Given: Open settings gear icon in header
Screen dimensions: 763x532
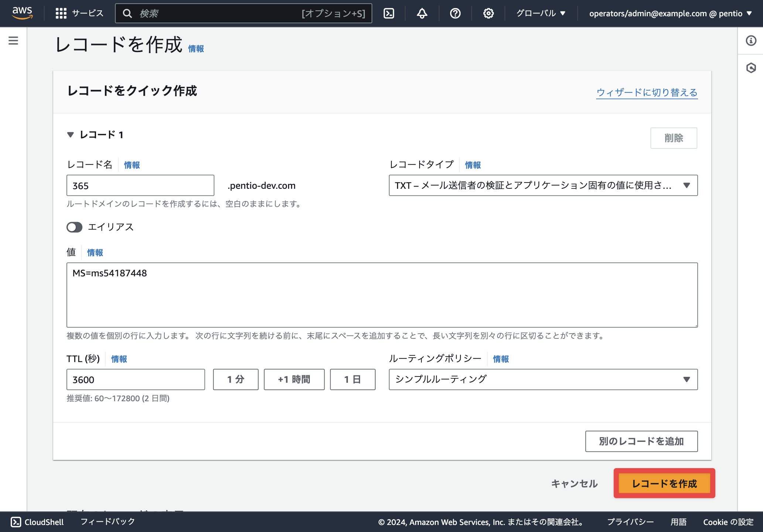Looking at the screenshot, I should pyautogui.click(x=489, y=13).
